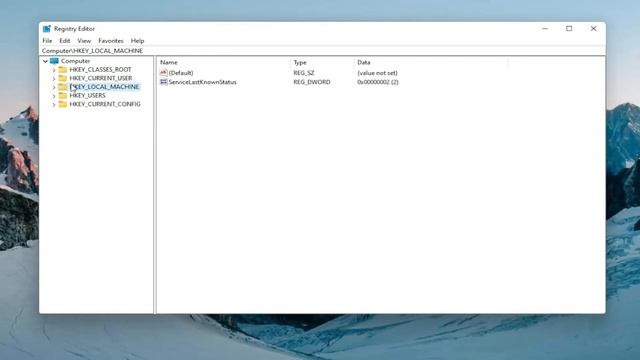Open the Edit menu
This screenshot has height=360, width=640.
pyautogui.click(x=64, y=41)
